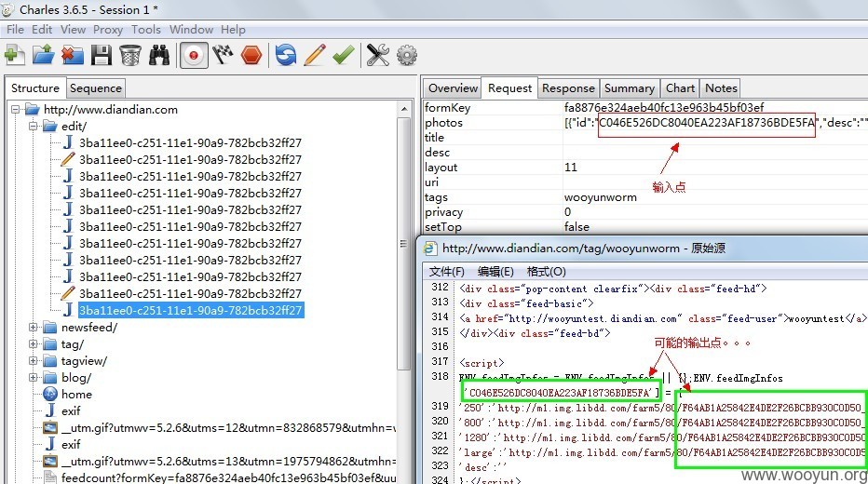This screenshot has height=484, width=868.
Task: Open the Tools menu
Action: click(146, 29)
